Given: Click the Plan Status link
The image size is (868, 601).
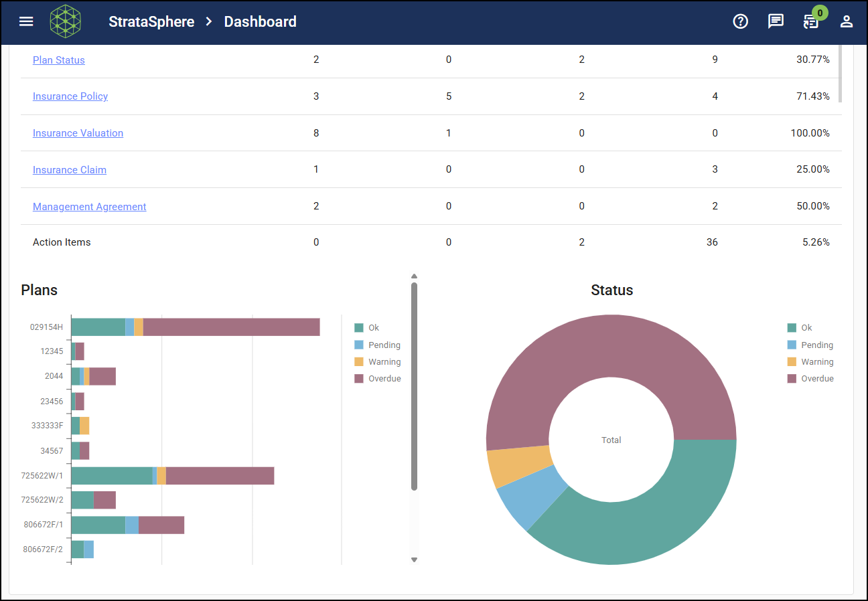Looking at the screenshot, I should (x=59, y=60).
